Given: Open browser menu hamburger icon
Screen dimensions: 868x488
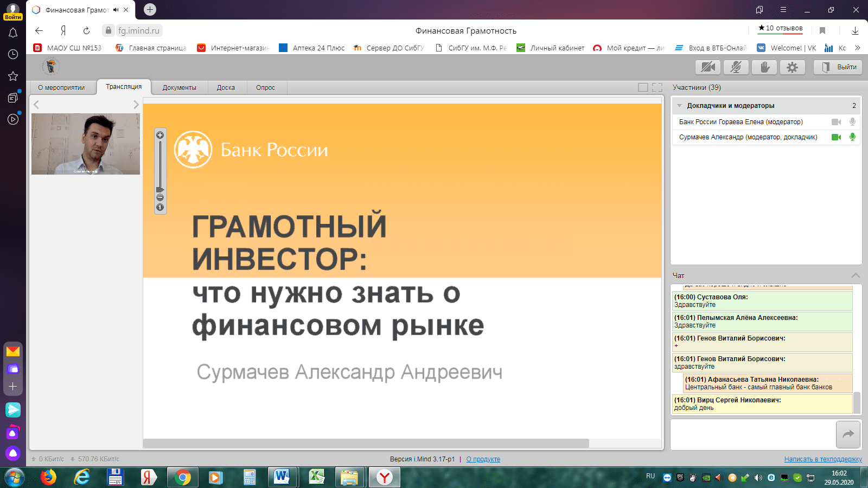Looking at the screenshot, I should (783, 10).
